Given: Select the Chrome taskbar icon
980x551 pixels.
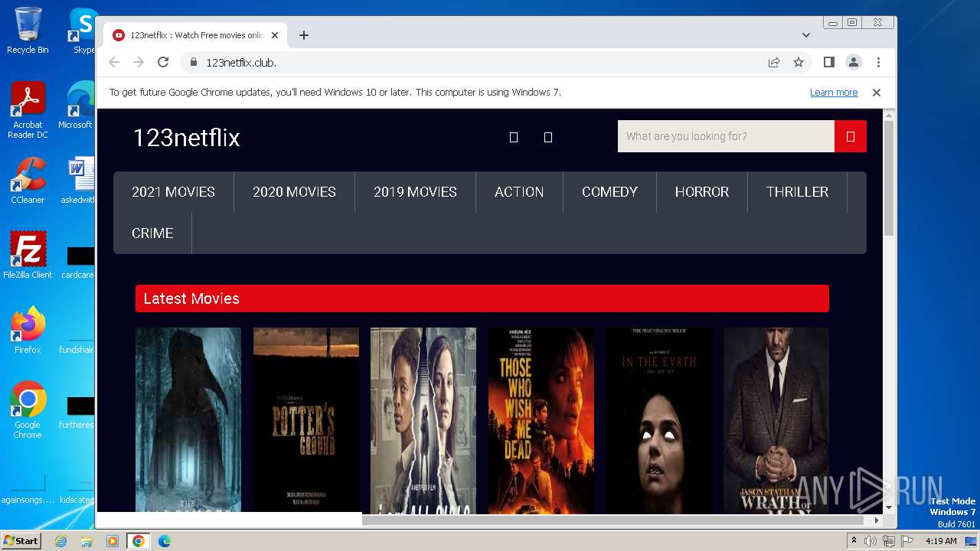Looking at the screenshot, I should click(139, 541).
